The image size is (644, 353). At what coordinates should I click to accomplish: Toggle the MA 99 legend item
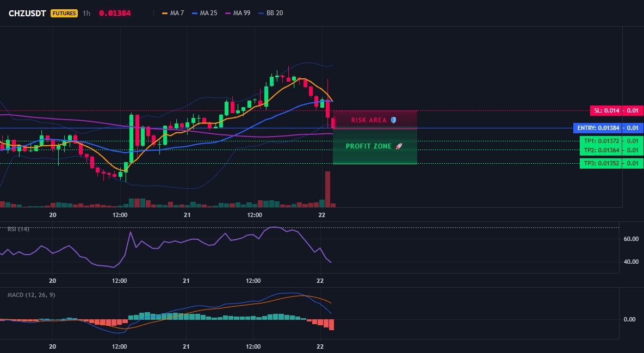[x=238, y=13]
